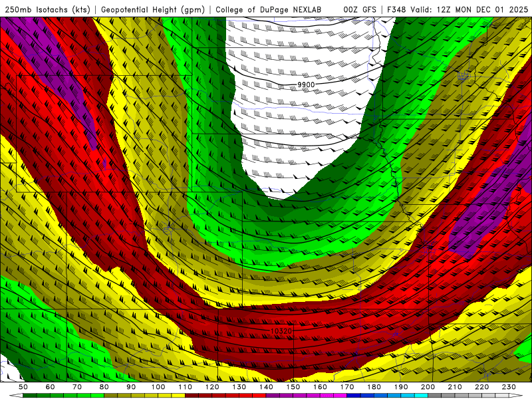
Task: Click the 130 value on the color scale
Action: coord(239,387)
